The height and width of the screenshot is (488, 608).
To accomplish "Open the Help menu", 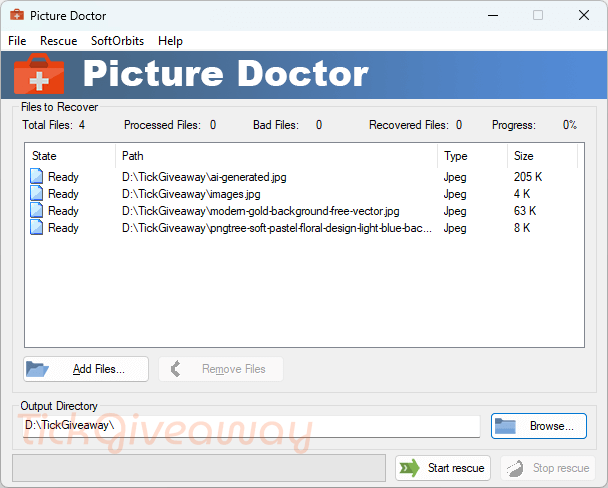I will (170, 41).
